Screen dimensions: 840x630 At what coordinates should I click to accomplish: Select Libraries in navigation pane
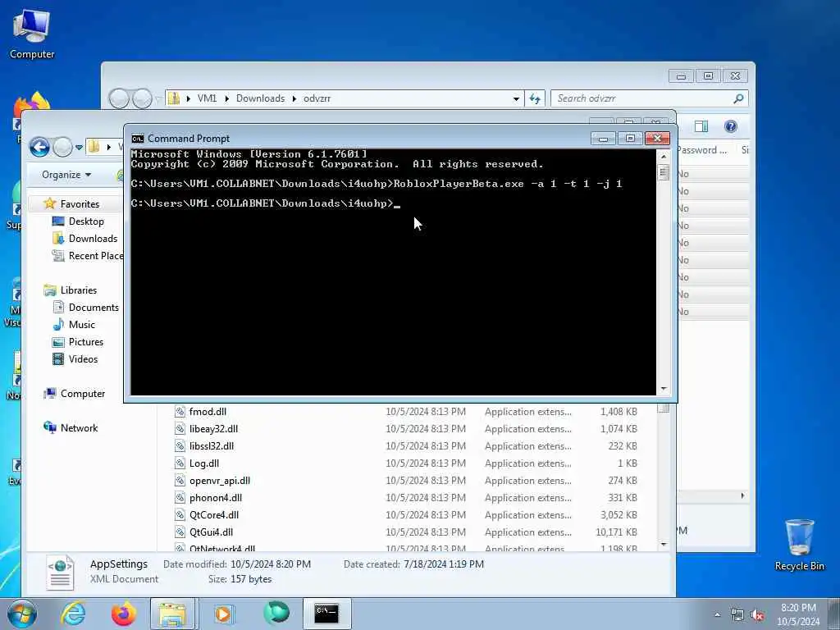78,290
